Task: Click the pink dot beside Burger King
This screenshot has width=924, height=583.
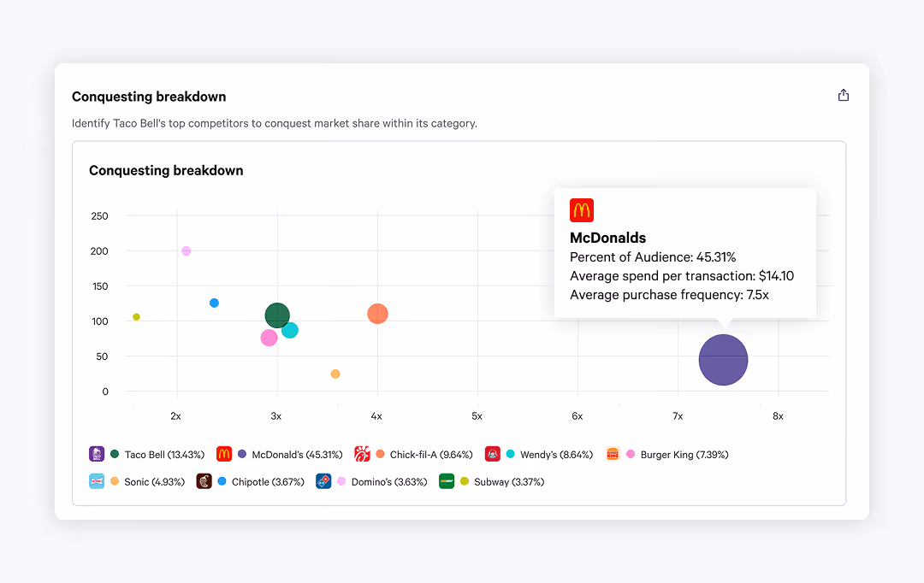Action: pos(632,454)
